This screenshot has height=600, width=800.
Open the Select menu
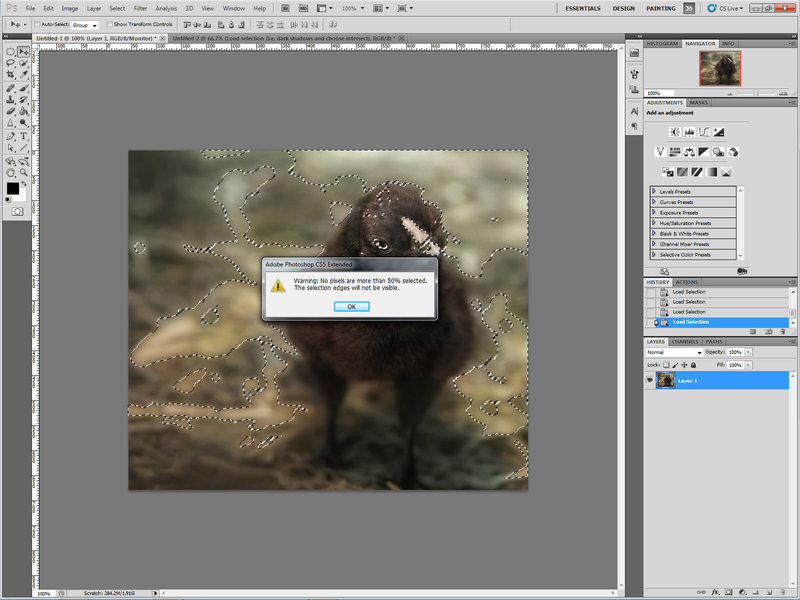[x=117, y=8]
